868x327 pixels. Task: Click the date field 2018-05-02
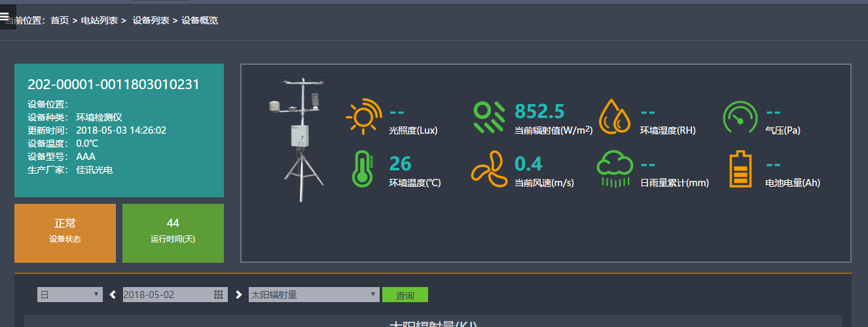tap(167, 295)
